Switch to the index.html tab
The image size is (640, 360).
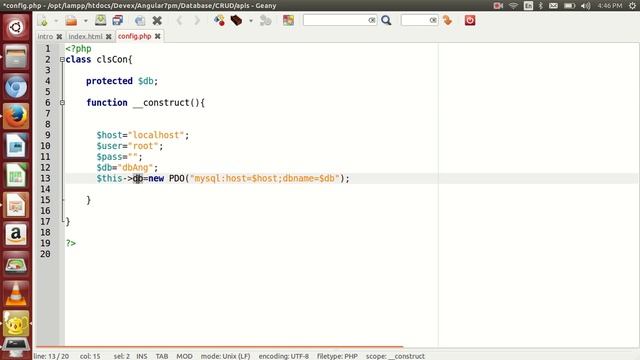tap(86, 36)
